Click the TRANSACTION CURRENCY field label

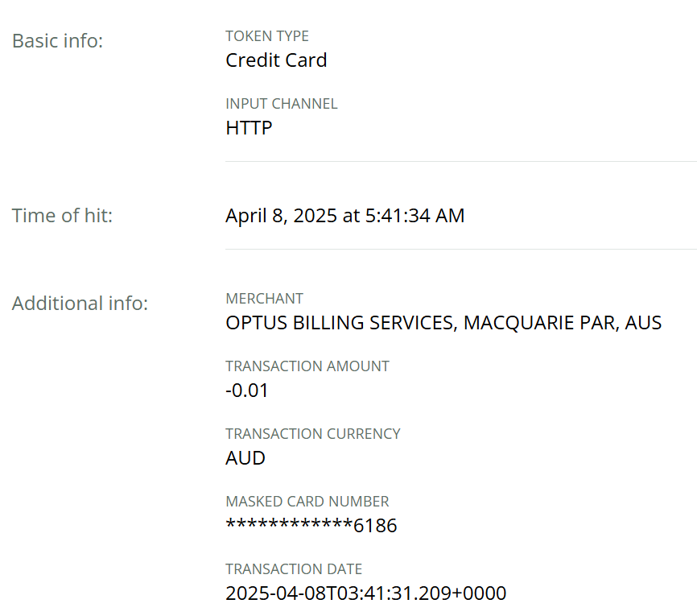point(313,434)
